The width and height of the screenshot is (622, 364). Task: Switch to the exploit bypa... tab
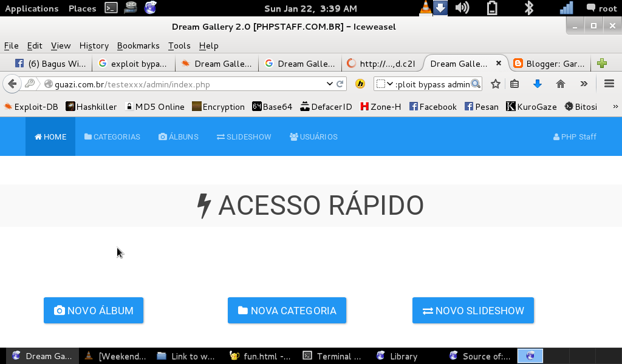(133, 63)
